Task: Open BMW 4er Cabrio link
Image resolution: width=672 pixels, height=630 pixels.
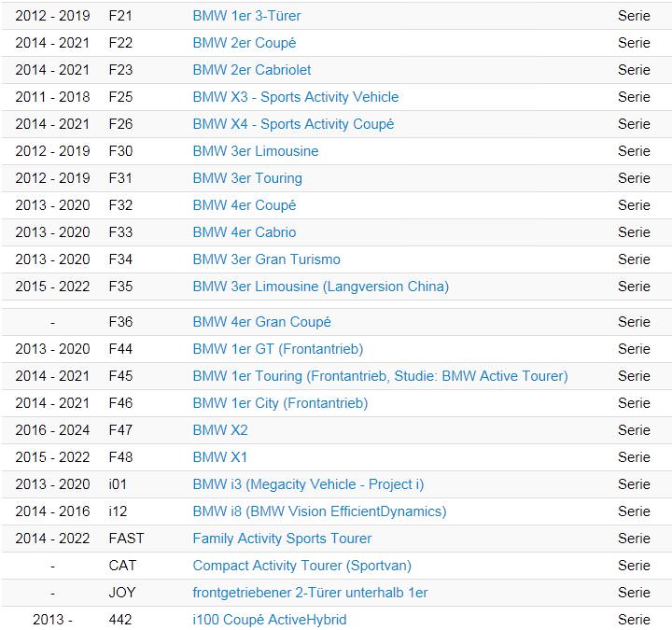Action: [245, 231]
